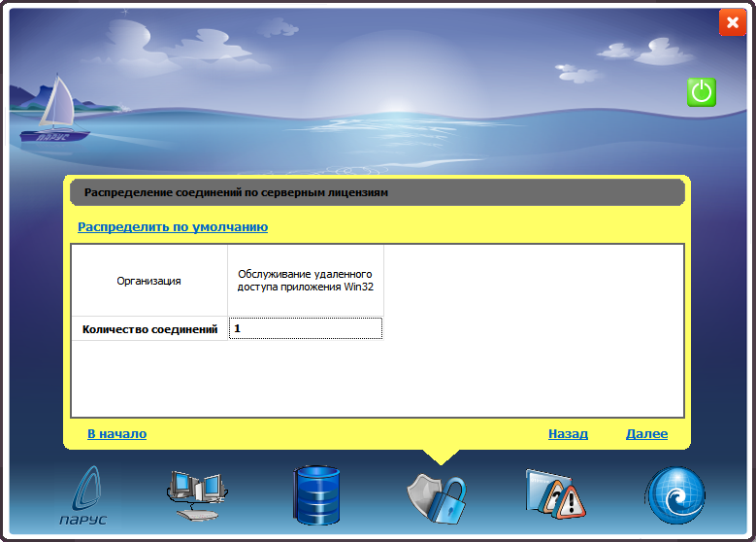Click 'Распределить по умолчанию' link
756x542 pixels.
tap(173, 227)
